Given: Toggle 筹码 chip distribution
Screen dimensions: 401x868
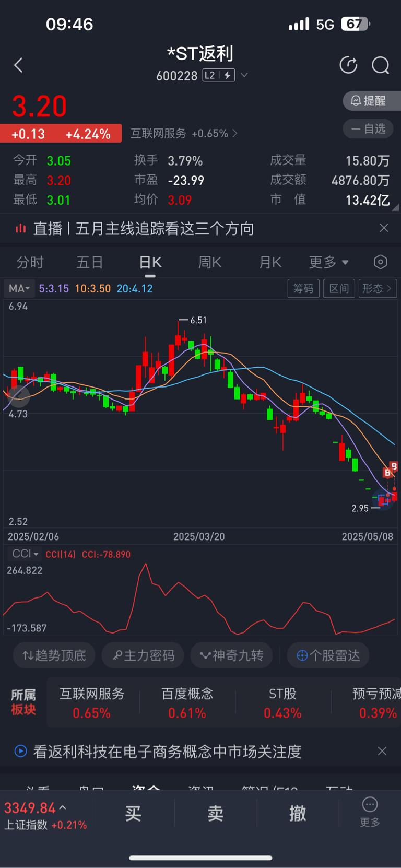Looking at the screenshot, I should coord(303,288).
